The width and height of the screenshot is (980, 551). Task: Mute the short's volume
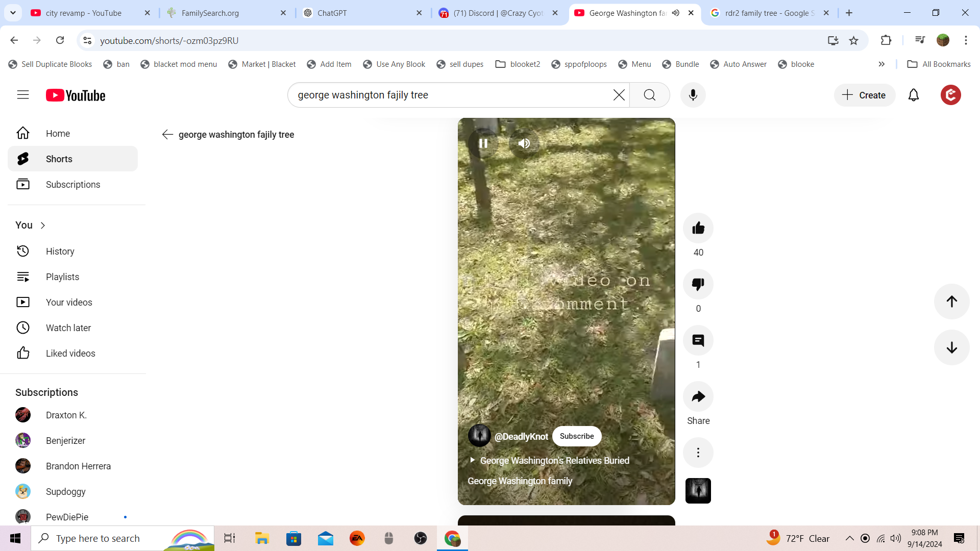pos(524,143)
